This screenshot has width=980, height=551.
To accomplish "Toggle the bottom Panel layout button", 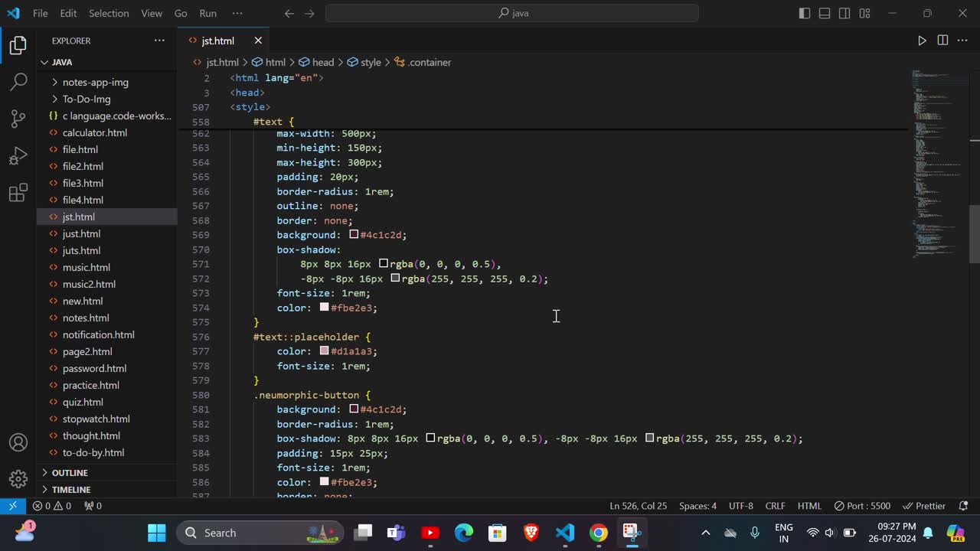I will tap(825, 13).
